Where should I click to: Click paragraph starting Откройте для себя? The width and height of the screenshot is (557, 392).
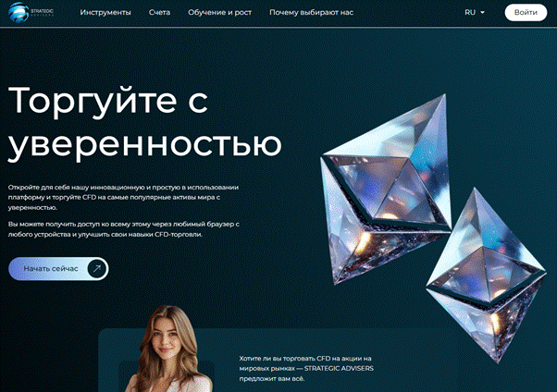click(x=123, y=197)
